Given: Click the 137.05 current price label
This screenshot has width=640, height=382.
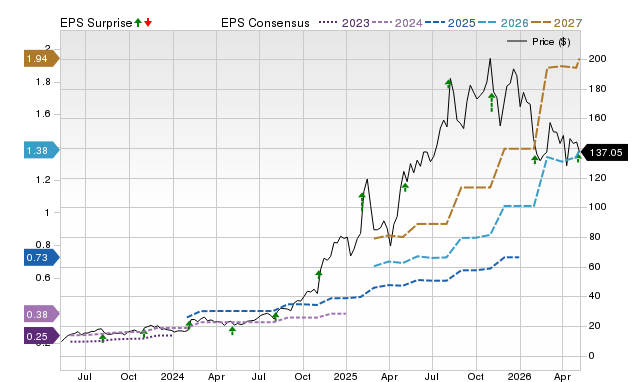Looking at the screenshot, I should (604, 153).
